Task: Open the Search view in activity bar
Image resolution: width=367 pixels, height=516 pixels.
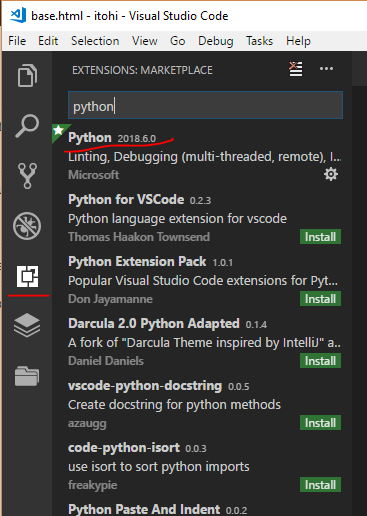Action: (x=27, y=126)
